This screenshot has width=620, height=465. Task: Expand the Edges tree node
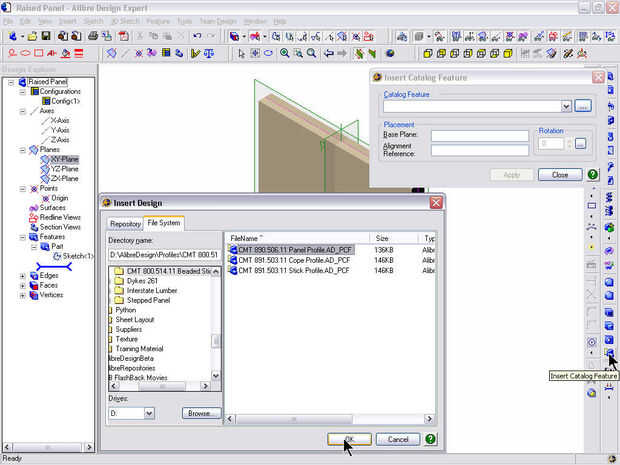click(x=23, y=276)
